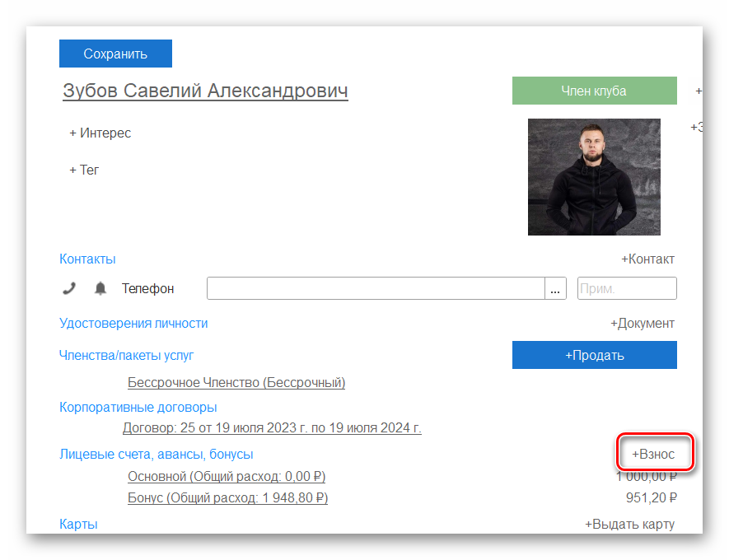Open Удостоверения личности section
729x560 pixels.
tap(133, 323)
